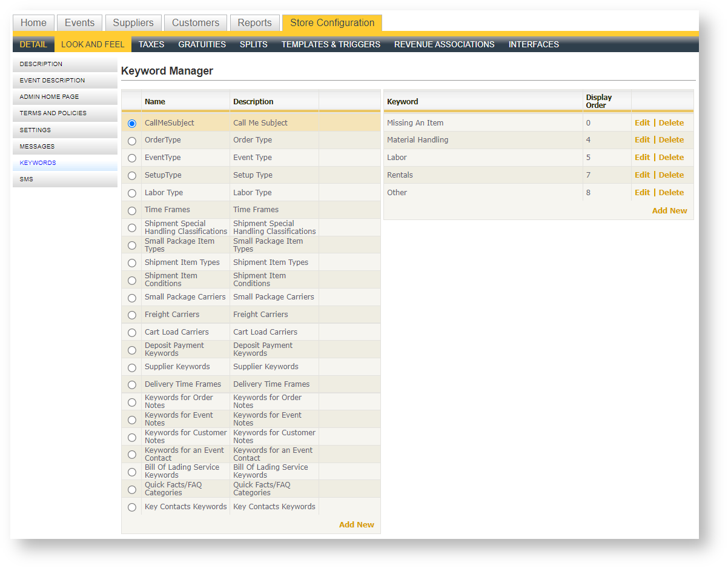Screen dimensions: 728x568
Task: Delete the Labor keyword
Action: coord(671,158)
